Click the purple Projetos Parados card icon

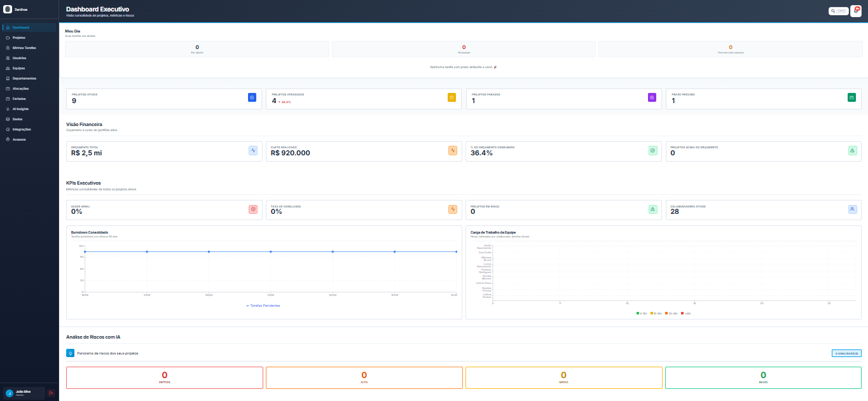point(652,97)
